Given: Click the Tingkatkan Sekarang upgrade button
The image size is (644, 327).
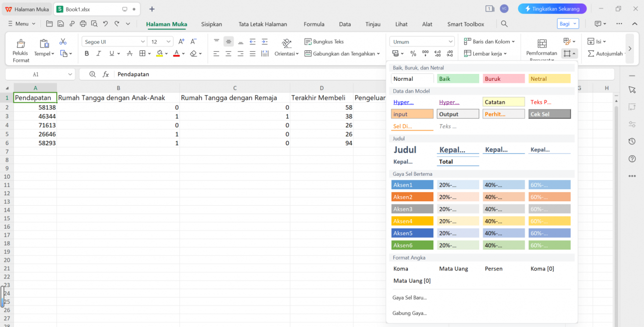Looking at the screenshot, I should [x=552, y=8].
